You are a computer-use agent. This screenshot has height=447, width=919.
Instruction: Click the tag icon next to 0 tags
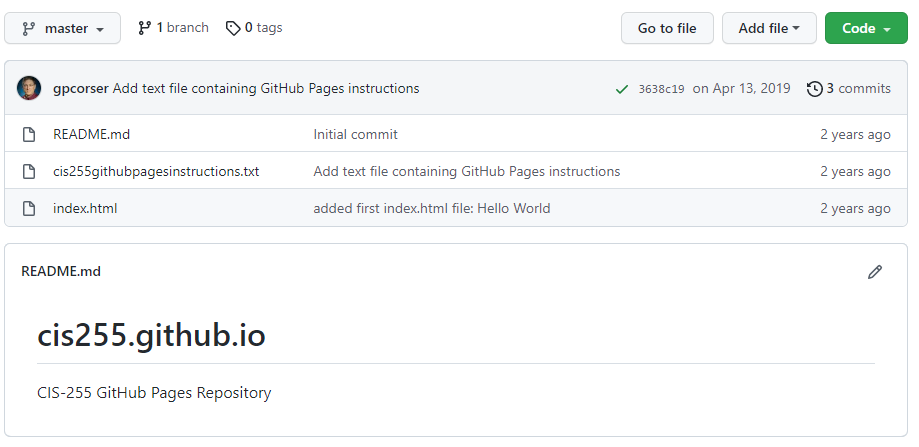tap(233, 28)
